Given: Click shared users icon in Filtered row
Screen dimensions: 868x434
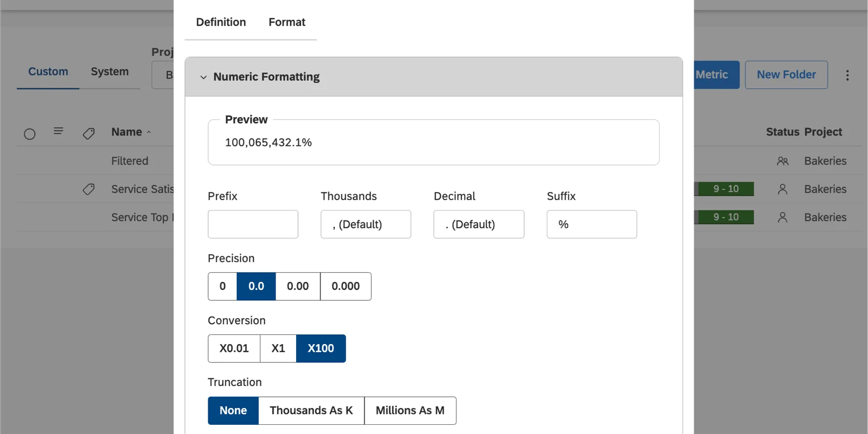Looking at the screenshot, I should (782, 161).
